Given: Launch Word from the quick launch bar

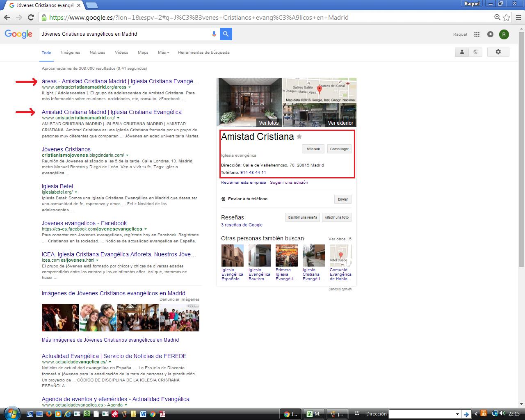Looking at the screenshot, I should 143,414.
